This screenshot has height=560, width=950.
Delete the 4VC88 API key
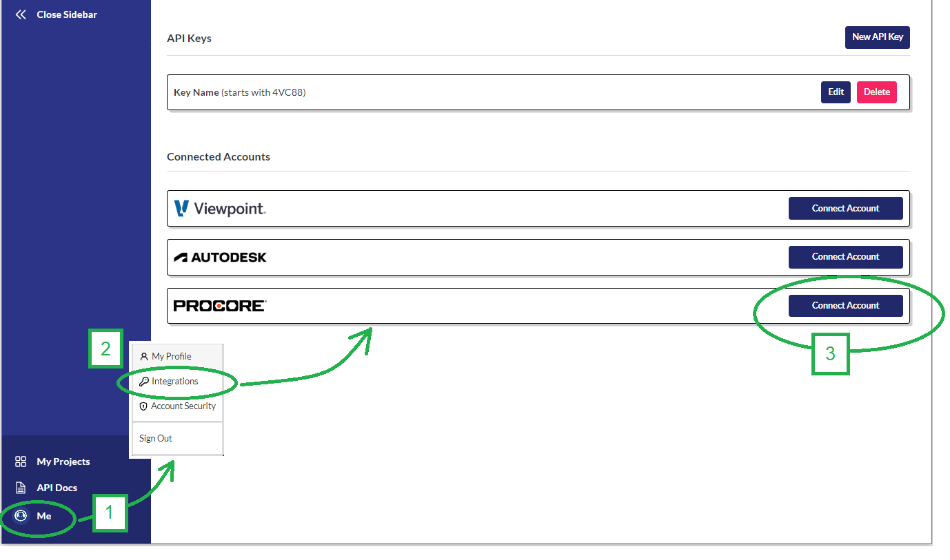[x=876, y=92]
